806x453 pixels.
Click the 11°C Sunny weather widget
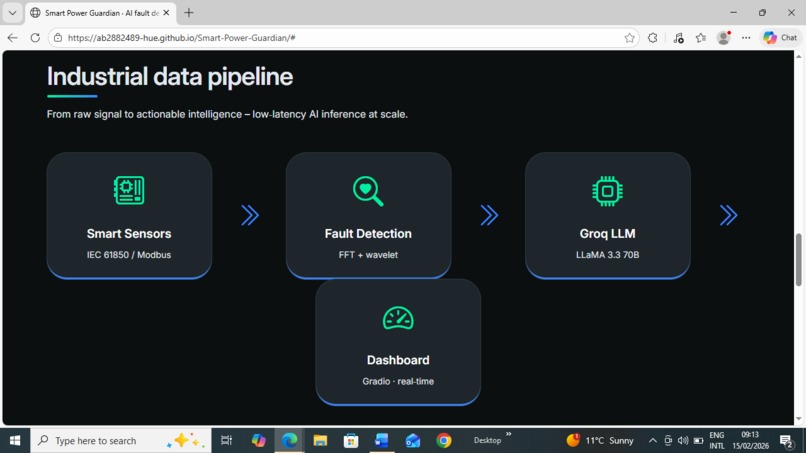pyautogui.click(x=600, y=440)
